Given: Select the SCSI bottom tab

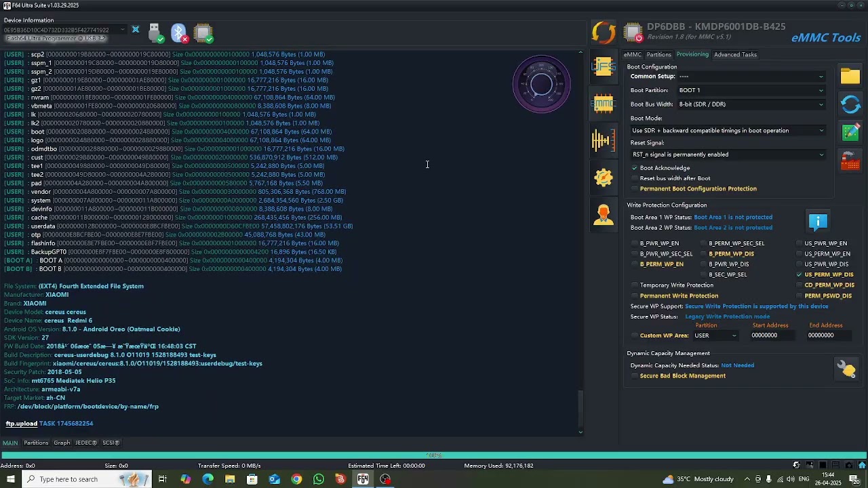Looking at the screenshot, I should click(111, 443).
